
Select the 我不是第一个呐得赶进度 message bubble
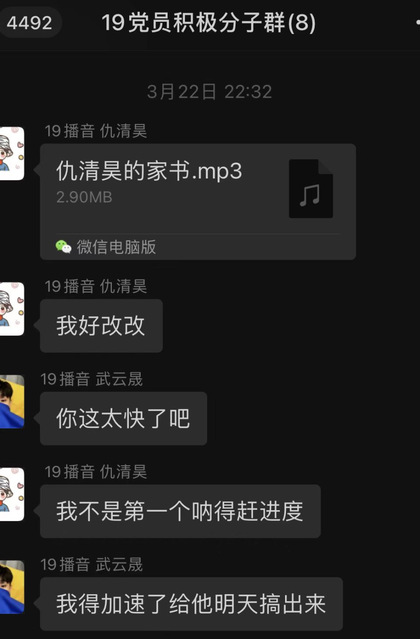[180, 511]
